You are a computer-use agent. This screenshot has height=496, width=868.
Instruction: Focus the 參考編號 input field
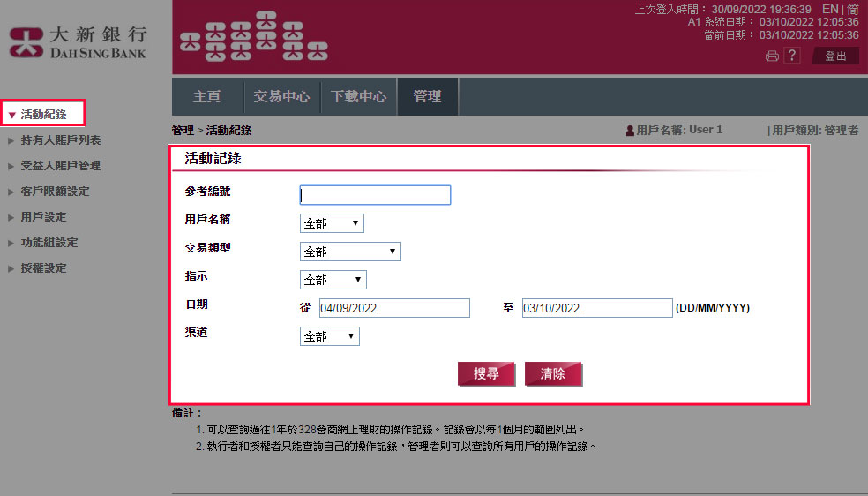click(x=375, y=195)
